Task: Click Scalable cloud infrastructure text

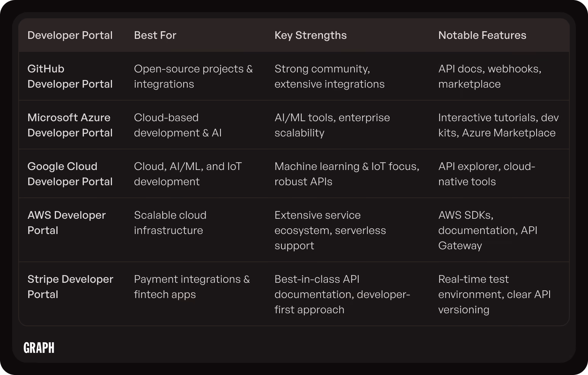Action: pos(170,223)
